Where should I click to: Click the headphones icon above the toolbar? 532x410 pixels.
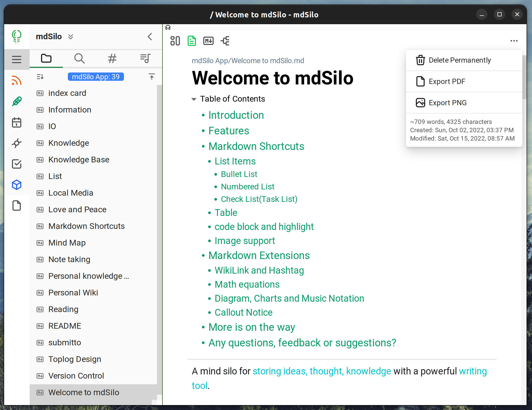pyautogui.click(x=168, y=28)
